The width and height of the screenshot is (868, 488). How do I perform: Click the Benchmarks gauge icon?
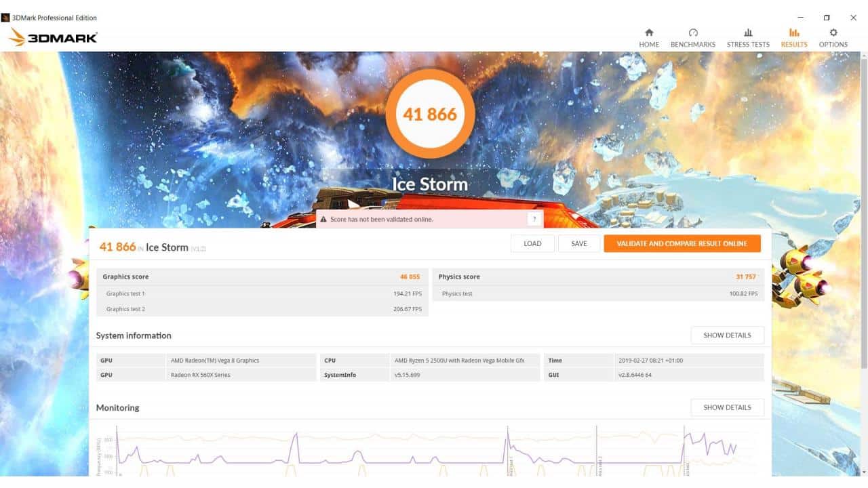pos(692,33)
